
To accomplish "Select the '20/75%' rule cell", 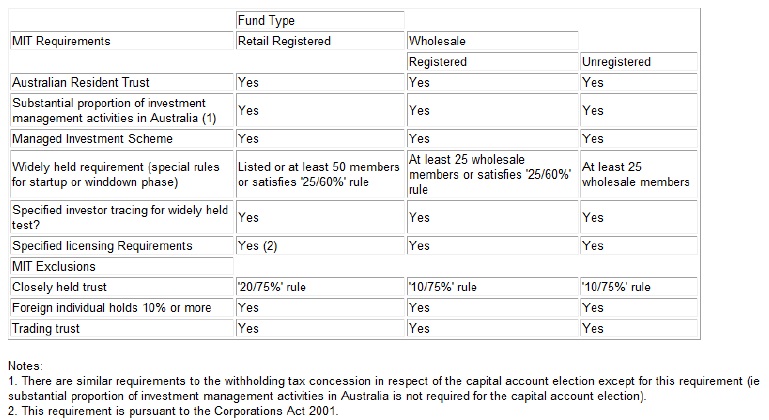I will pos(320,287).
